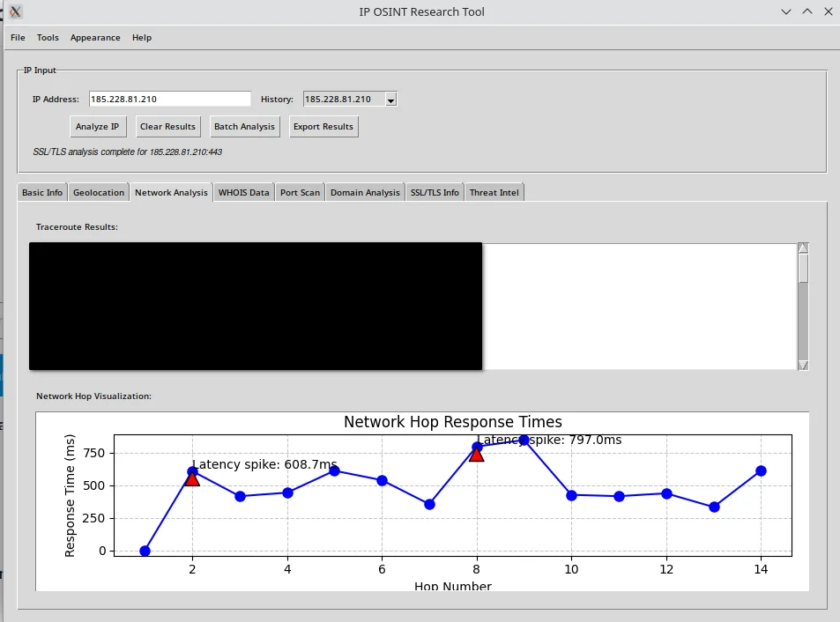The image size is (840, 622).
Task: Click the data point at hop 7
Action: [429, 504]
